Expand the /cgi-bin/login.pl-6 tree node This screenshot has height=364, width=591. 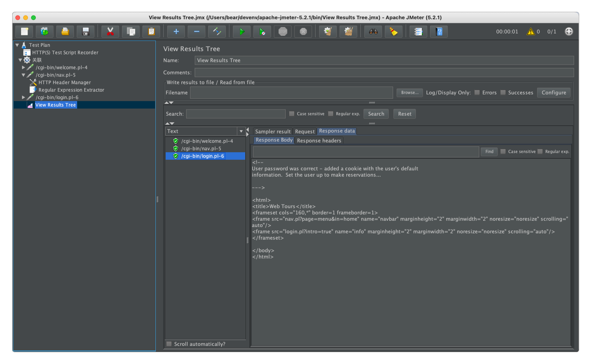[x=23, y=98]
